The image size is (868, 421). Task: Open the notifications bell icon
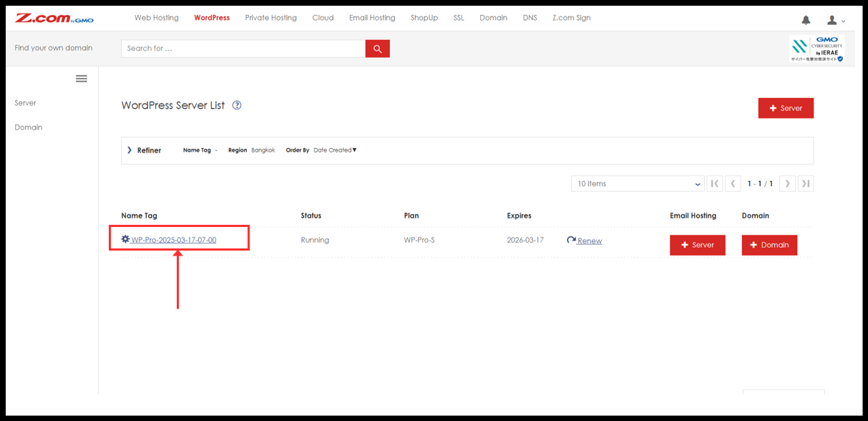coord(806,20)
